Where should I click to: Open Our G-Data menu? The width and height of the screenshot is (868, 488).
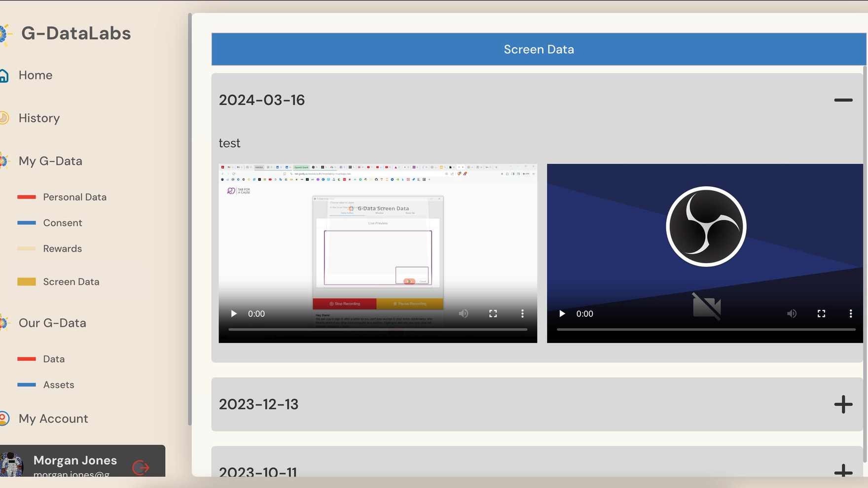(x=52, y=323)
